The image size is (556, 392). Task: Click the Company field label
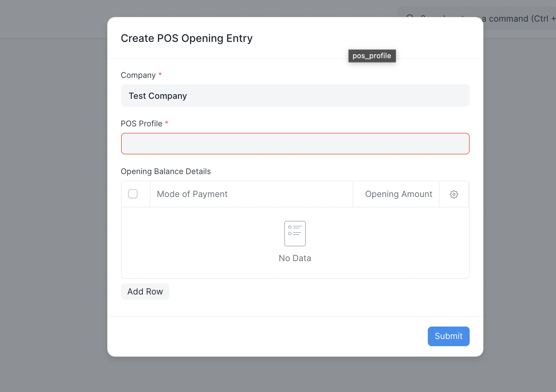138,75
